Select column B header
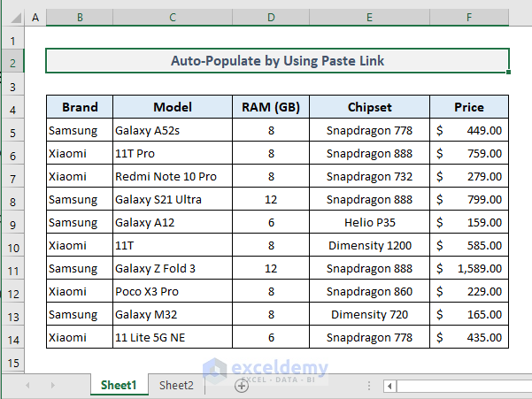This screenshot has width=532, height=399. (80, 18)
